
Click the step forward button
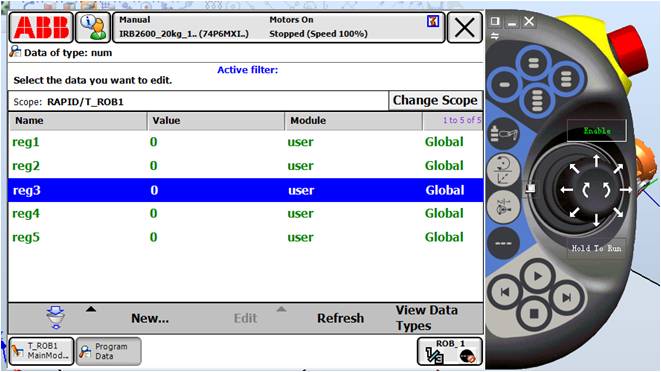(x=567, y=298)
